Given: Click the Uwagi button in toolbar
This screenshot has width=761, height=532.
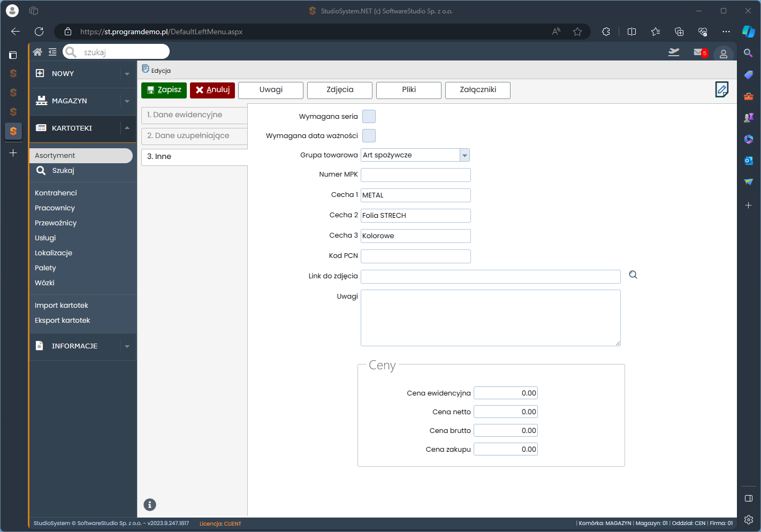Looking at the screenshot, I should 271,90.
